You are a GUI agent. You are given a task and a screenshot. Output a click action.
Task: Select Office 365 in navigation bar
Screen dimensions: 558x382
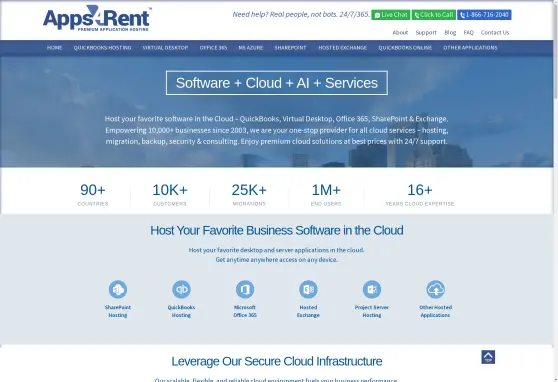(213, 48)
